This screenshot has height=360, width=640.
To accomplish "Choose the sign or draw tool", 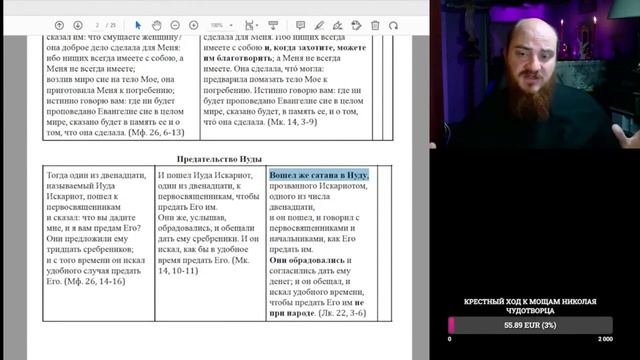I will coord(338,25).
